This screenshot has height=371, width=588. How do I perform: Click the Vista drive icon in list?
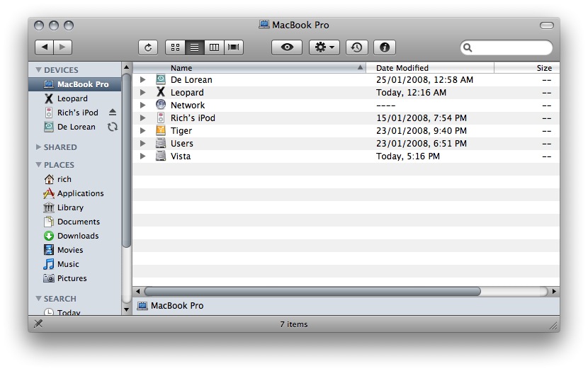(161, 156)
